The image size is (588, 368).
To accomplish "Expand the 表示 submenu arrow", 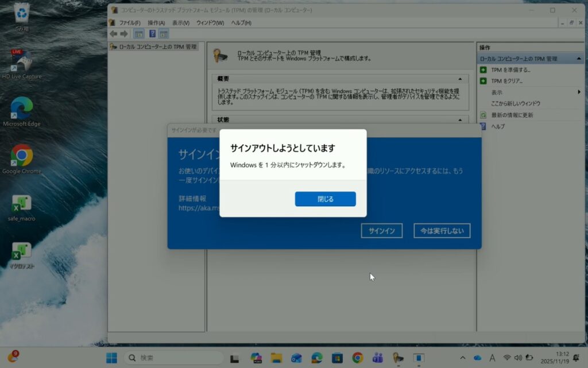I will pyautogui.click(x=579, y=92).
